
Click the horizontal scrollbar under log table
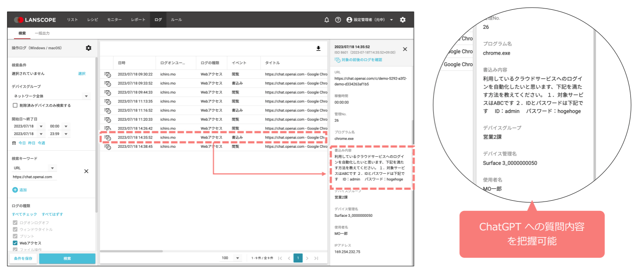(x=131, y=251)
